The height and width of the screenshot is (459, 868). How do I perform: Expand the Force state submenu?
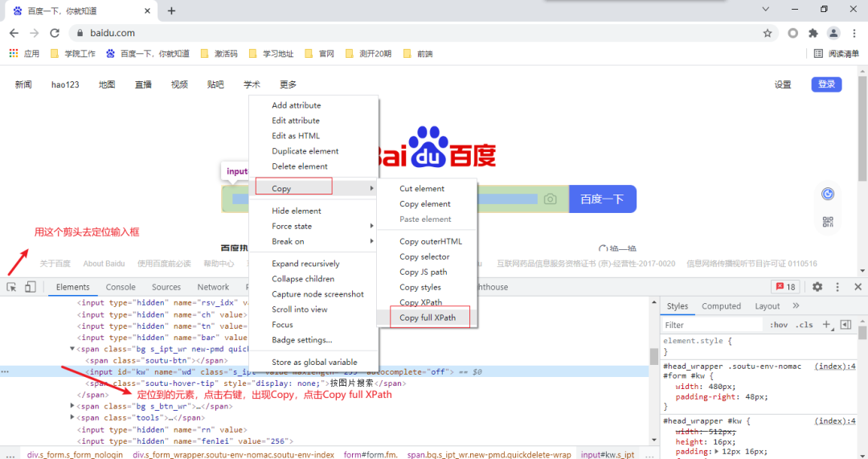coord(371,226)
